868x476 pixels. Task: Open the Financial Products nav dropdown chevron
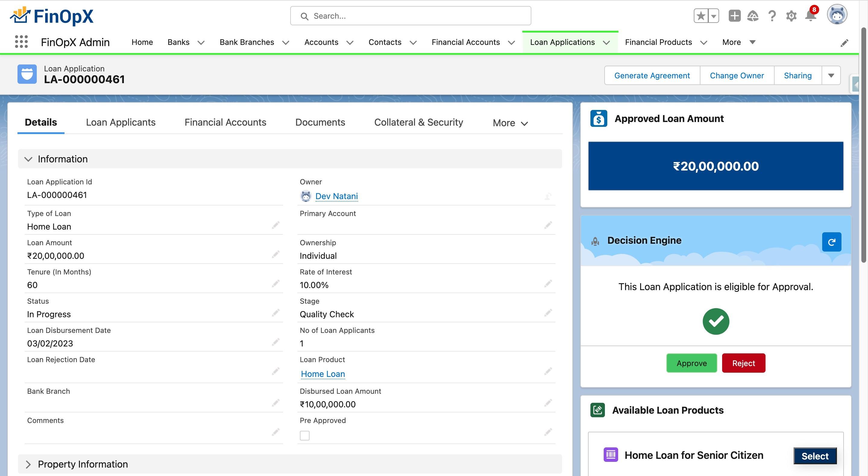coord(703,42)
